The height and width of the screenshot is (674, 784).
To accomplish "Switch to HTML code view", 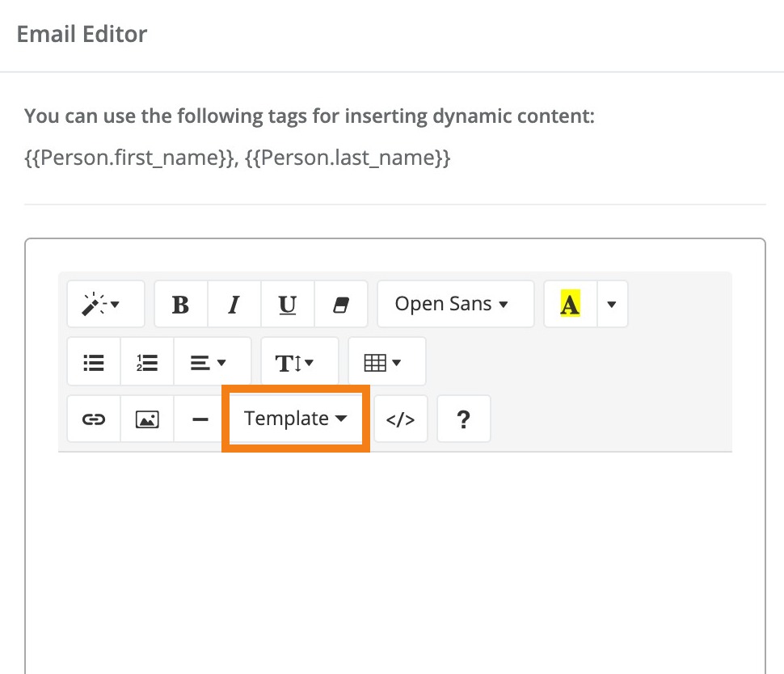I will [401, 419].
